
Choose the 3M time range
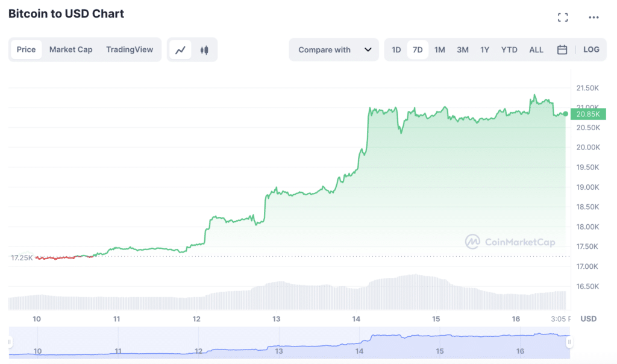[x=462, y=50]
